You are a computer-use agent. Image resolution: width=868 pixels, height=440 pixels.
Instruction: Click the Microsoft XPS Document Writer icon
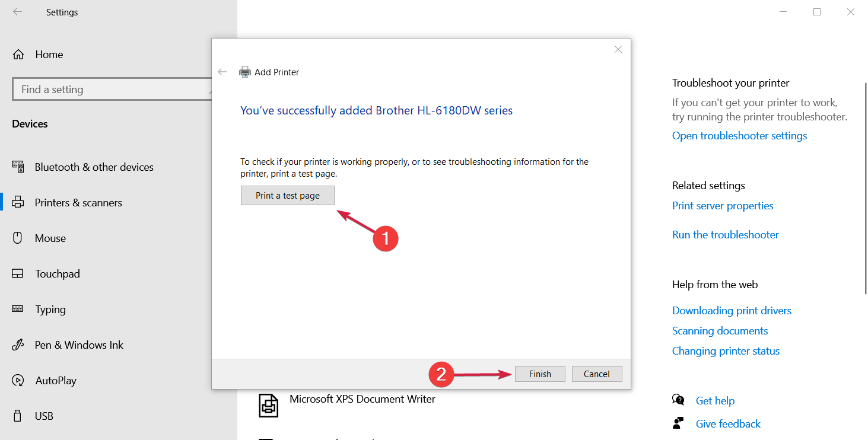point(269,405)
